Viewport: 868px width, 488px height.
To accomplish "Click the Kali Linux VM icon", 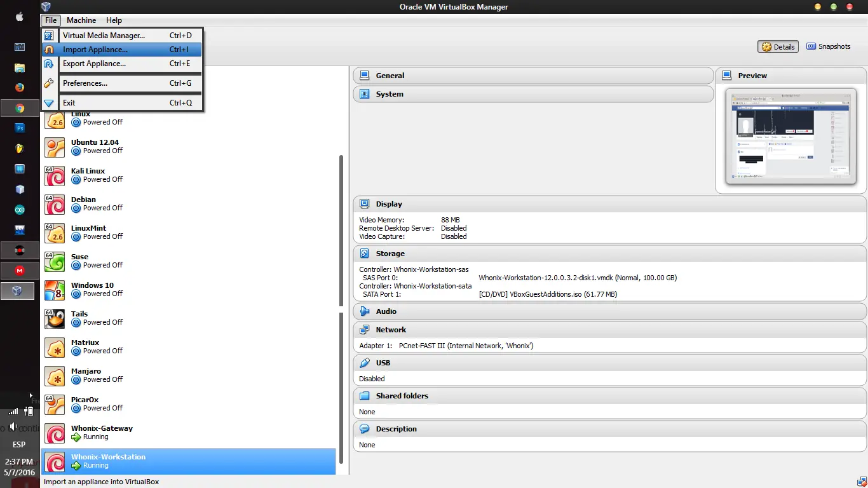I will 55,176.
